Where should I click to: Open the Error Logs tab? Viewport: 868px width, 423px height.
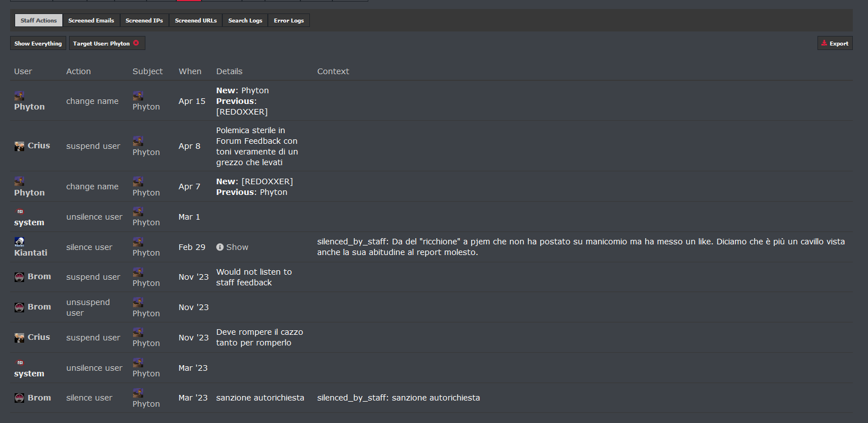289,20
